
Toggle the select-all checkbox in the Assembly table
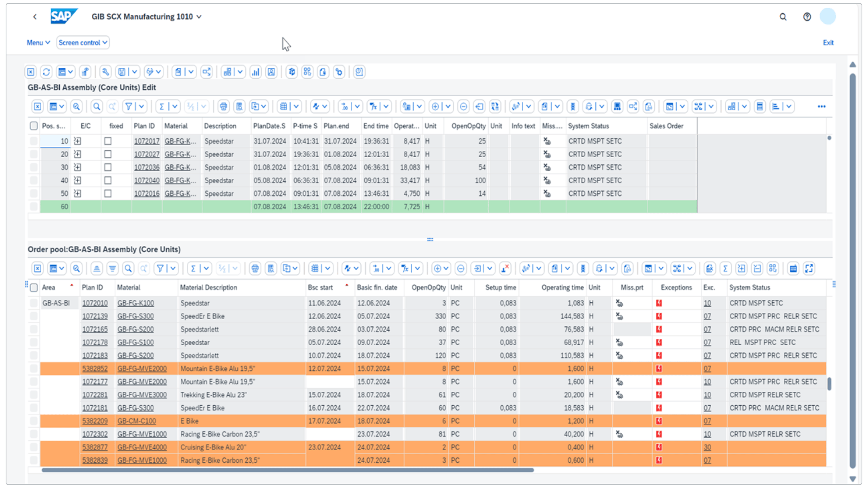[33, 126]
